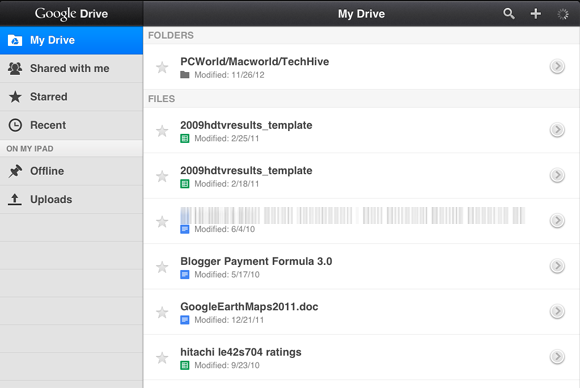The height and width of the screenshot is (388, 580).
Task: Tap the plus add-new icon
Action: [535, 14]
